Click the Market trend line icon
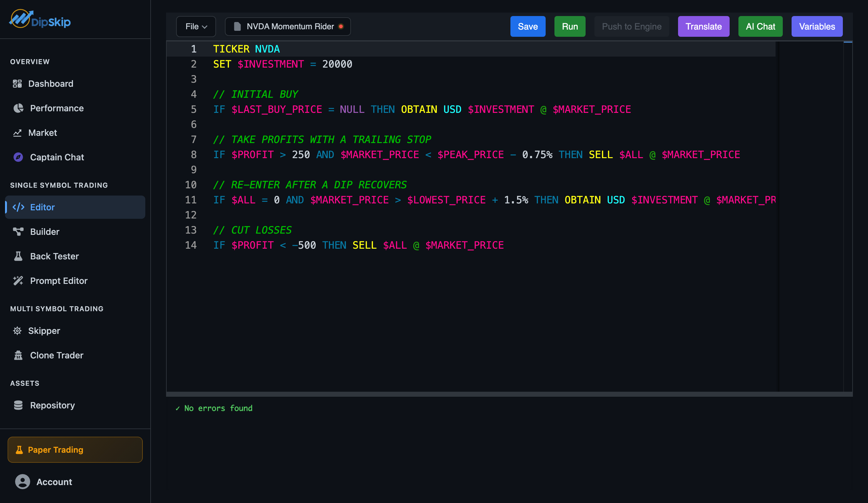The height and width of the screenshot is (503, 868). click(17, 133)
